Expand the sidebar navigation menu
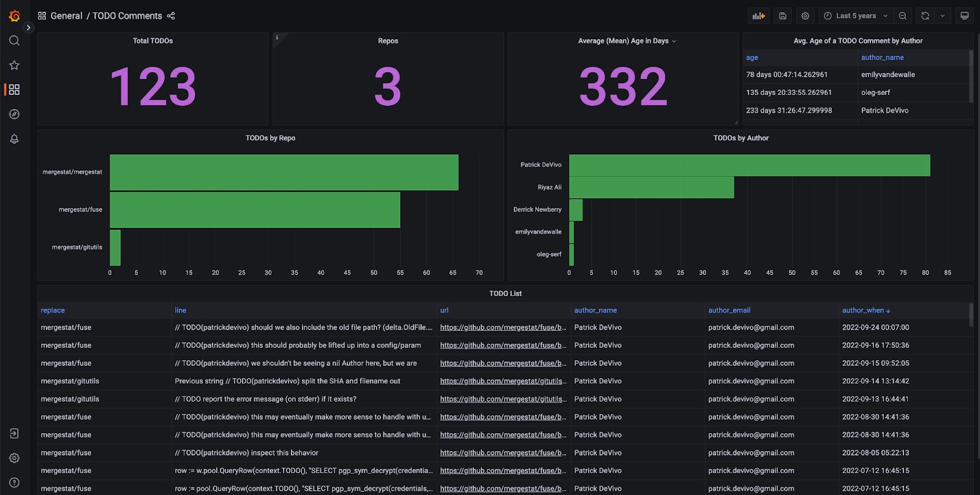 pos(28,28)
